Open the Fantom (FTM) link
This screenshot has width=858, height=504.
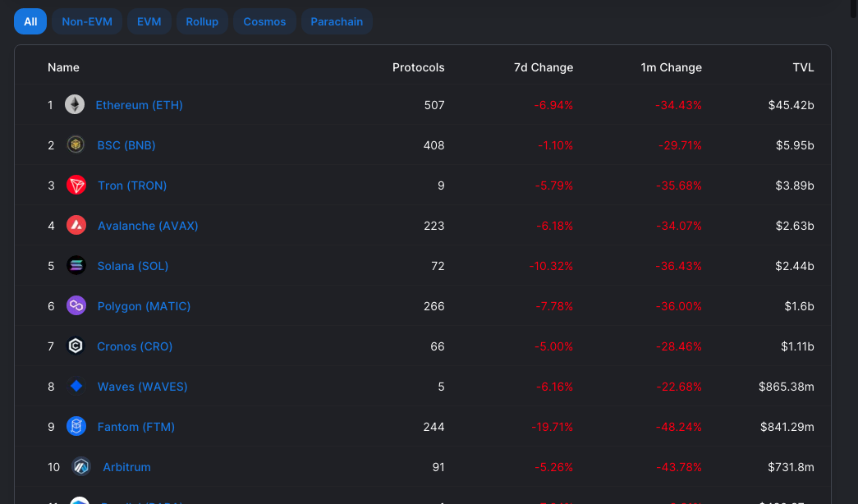[135, 427]
